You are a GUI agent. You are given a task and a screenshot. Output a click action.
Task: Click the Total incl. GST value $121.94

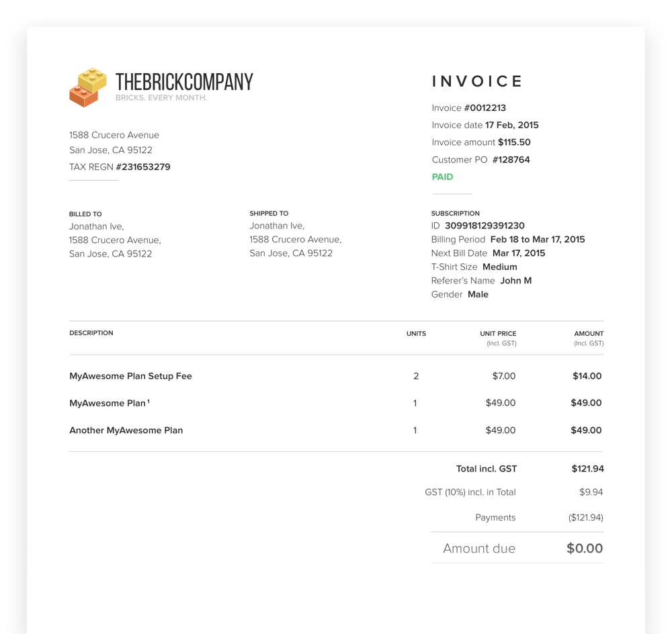[x=587, y=469]
